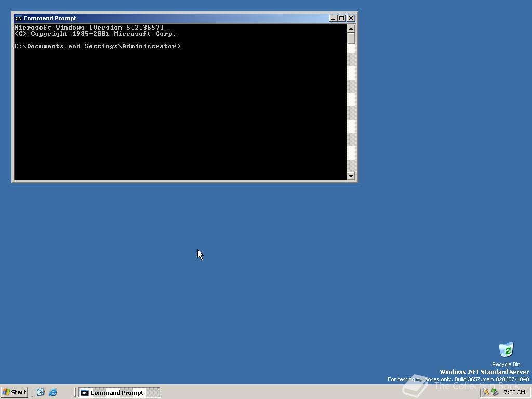This screenshot has width=532, height=399.
Task: Click the Safely Remove Hardware tray icon
Action: click(495, 393)
